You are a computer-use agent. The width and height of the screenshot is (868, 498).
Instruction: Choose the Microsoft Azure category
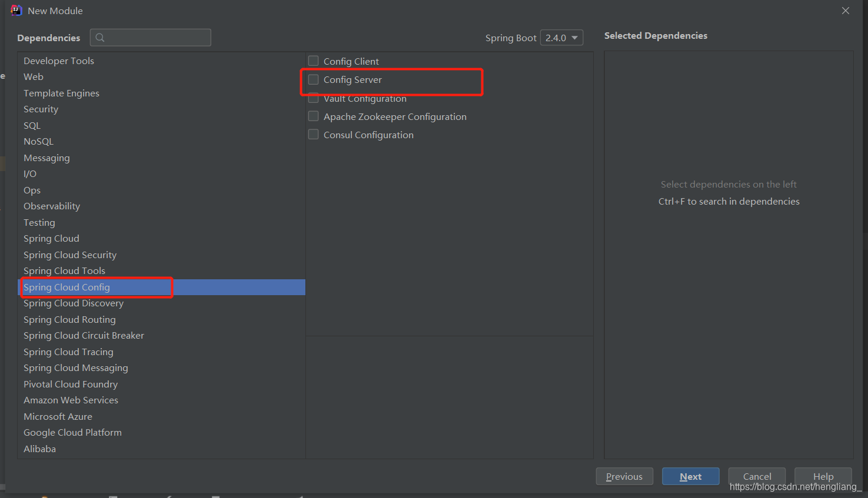tap(161, 416)
